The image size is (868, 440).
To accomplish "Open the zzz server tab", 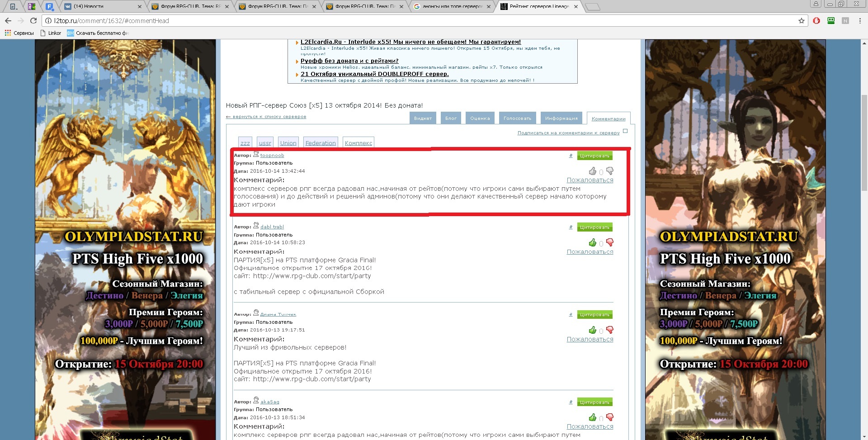I will tap(245, 142).
